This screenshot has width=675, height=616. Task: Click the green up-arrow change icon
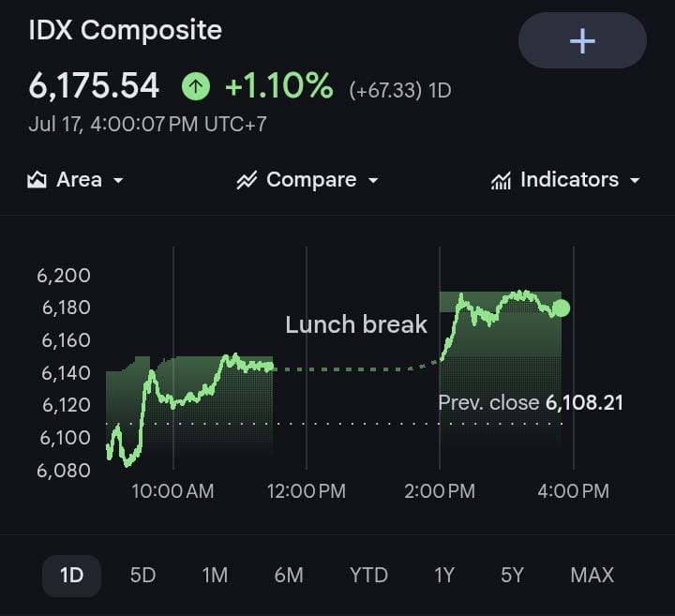click(196, 86)
